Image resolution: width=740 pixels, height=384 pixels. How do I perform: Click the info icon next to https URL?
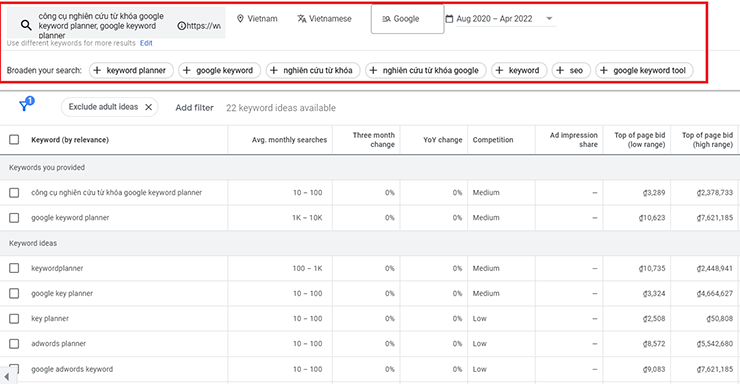pos(181,26)
